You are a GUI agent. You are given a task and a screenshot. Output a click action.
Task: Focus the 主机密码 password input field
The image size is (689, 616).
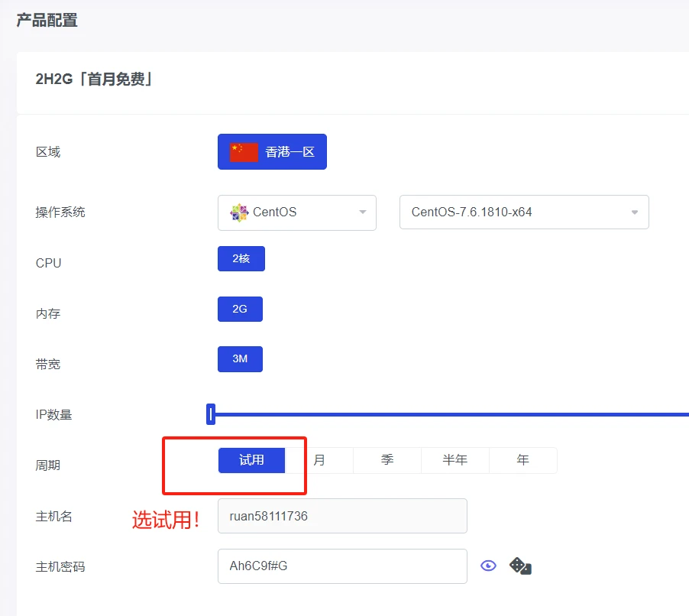(x=342, y=566)
